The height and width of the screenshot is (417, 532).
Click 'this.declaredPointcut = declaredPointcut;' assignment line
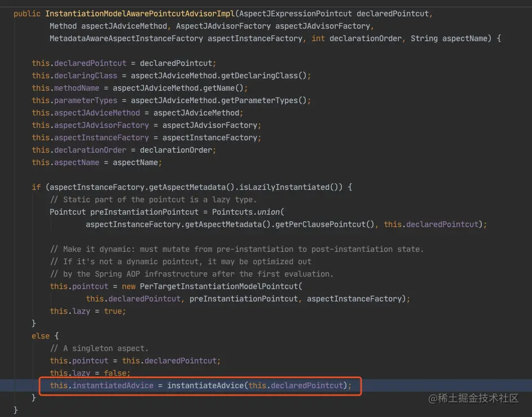tap(124, 64)
